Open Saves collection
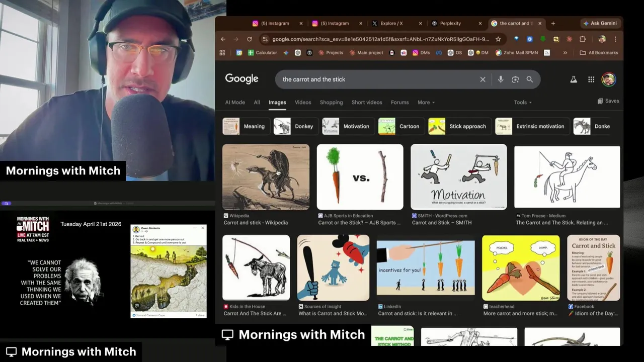 [608, 101]
